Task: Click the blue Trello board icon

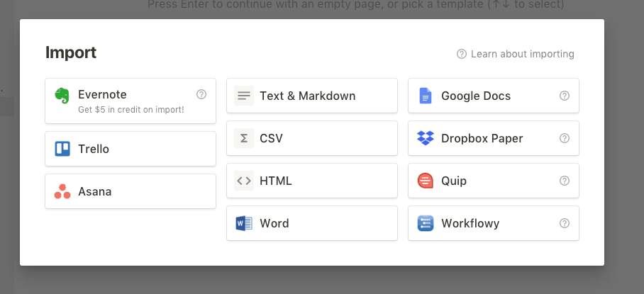Action: 62,149
